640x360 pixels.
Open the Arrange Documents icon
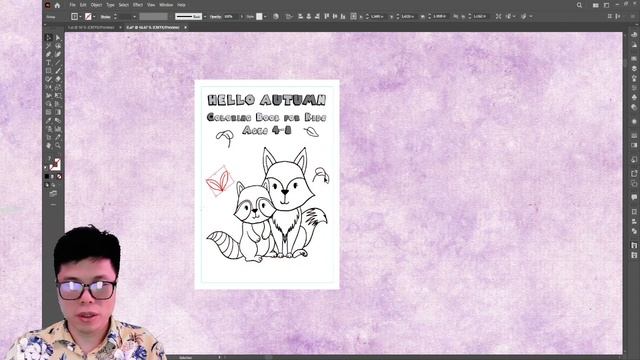pos(596,5)
